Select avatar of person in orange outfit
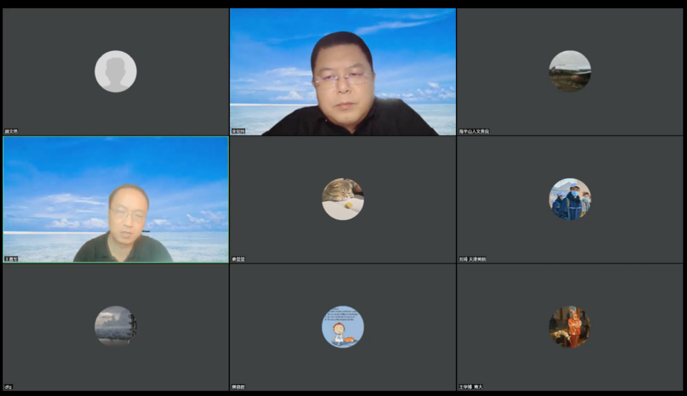This screenshot has height=396, width=687. pos(570,327)
